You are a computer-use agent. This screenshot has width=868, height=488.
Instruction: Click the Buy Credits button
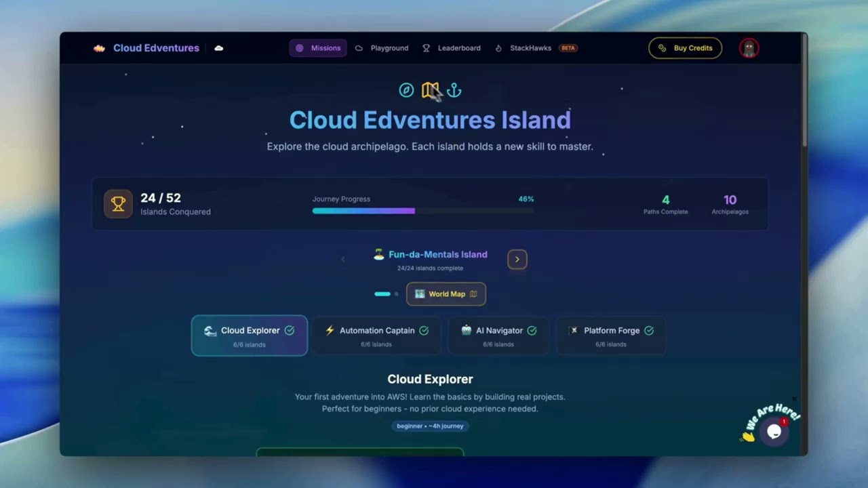click(x=685, y=48)
